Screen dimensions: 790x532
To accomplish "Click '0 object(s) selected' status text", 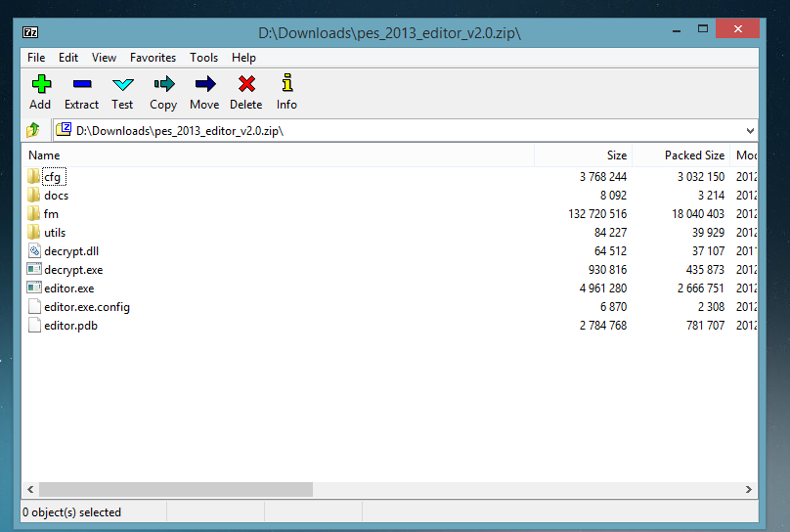I will (71, 512).
